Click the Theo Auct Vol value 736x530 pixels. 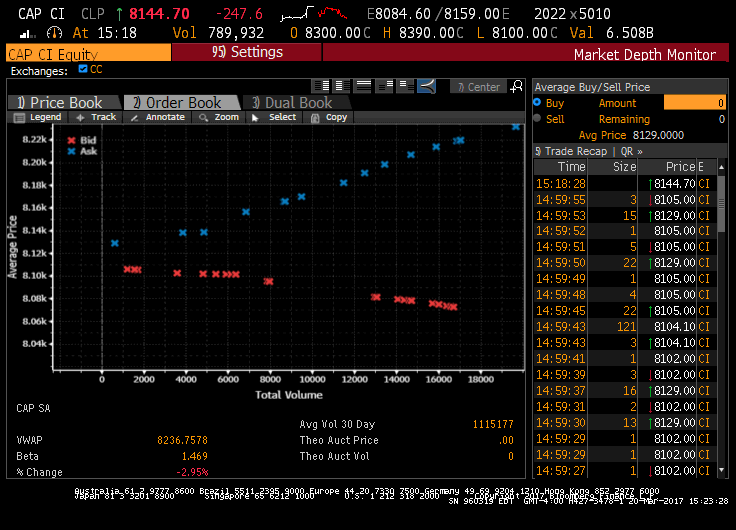pos(511,456)
